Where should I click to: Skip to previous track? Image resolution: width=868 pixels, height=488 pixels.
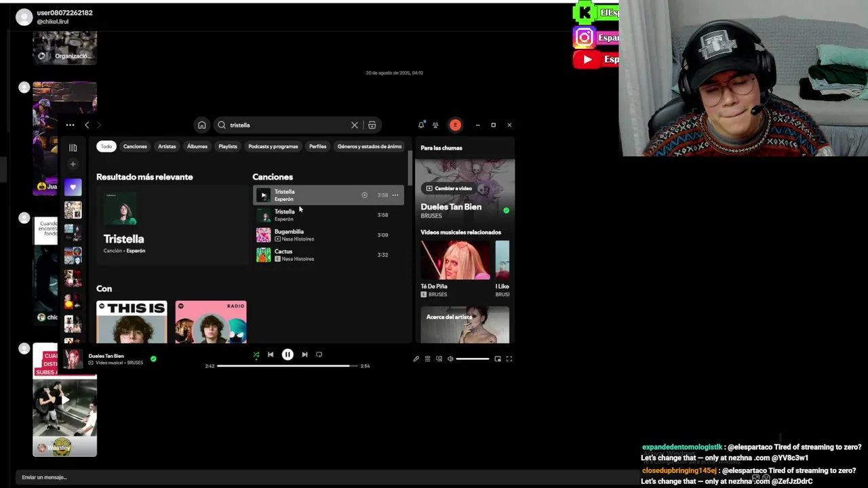[x=271, y=354]
